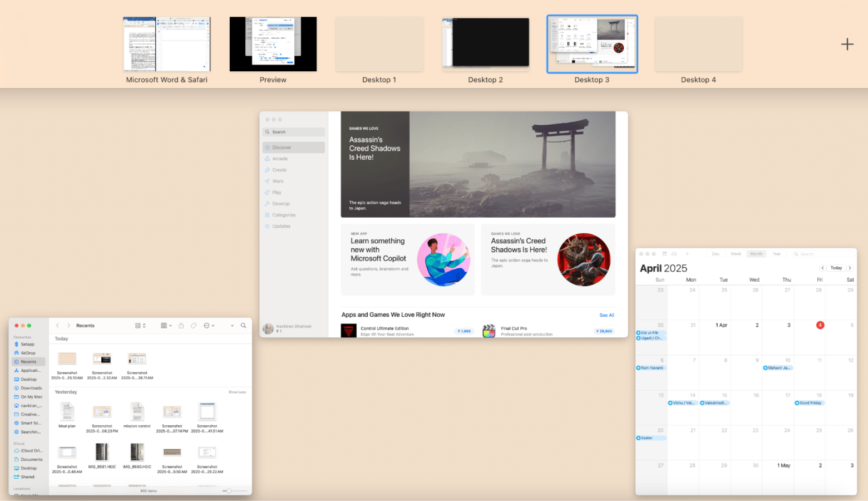This screenshot has height=501, width=868.
Task: Click the Finder icon size slider
Action: click(x=228, y=491)
